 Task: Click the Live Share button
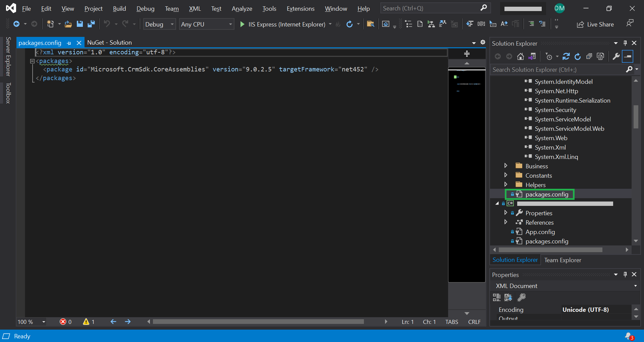pos(595,24)
